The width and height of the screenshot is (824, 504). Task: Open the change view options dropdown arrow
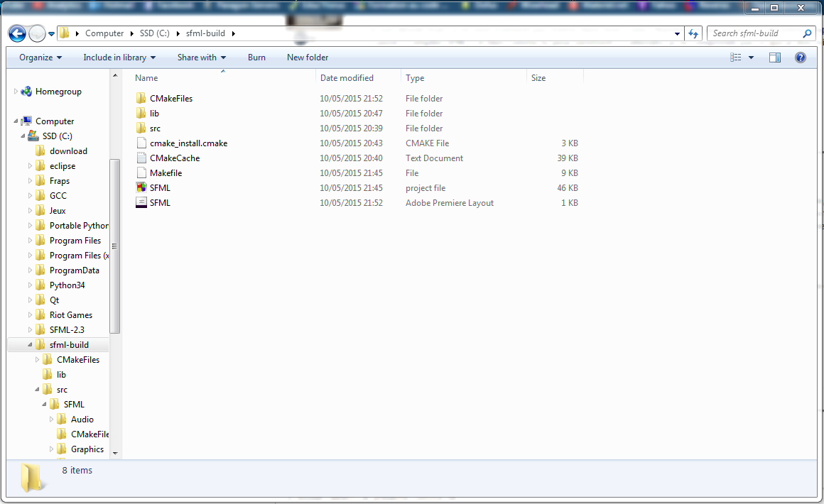[x=752, y=57]
